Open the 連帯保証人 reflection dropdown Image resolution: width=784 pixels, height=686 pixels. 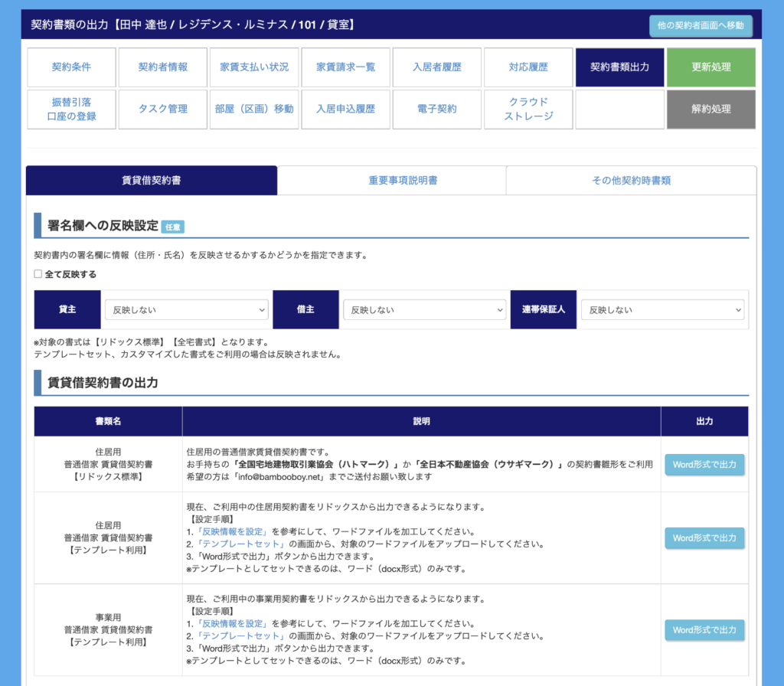(662, 310)
